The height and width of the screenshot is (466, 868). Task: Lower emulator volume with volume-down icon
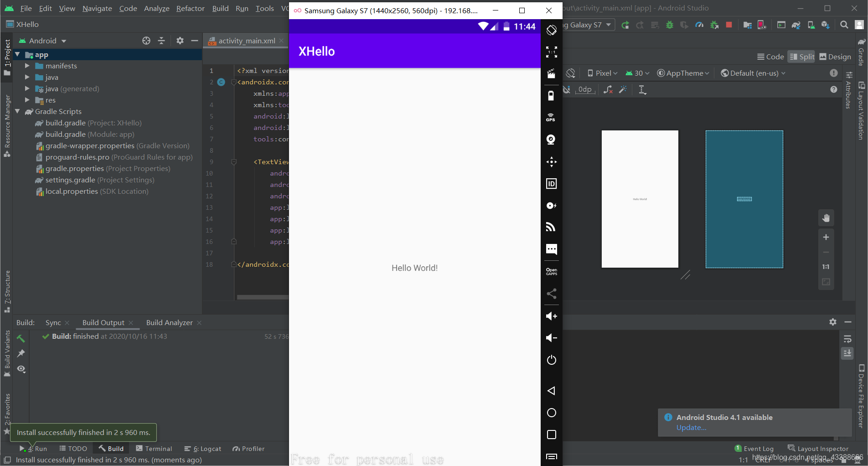point(552,338)
